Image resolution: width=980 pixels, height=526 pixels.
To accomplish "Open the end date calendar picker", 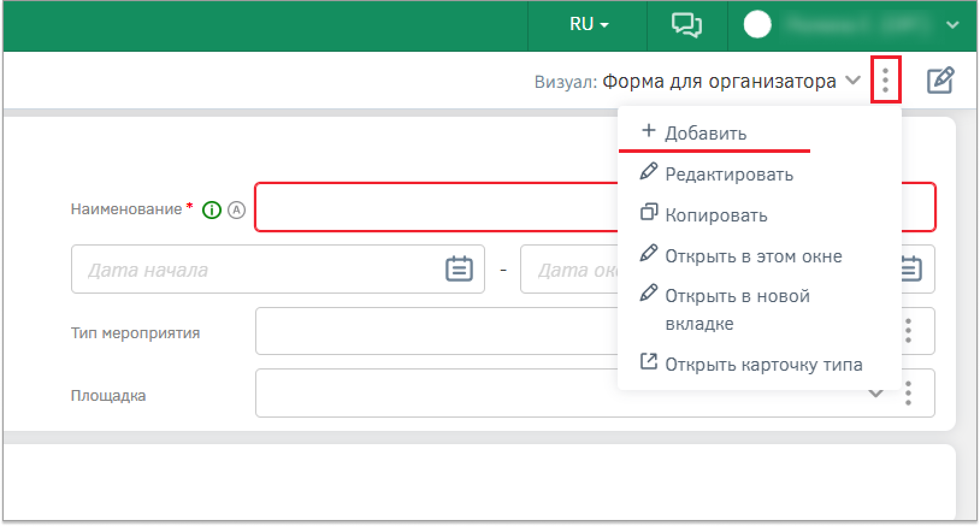I will pos(910,269).
